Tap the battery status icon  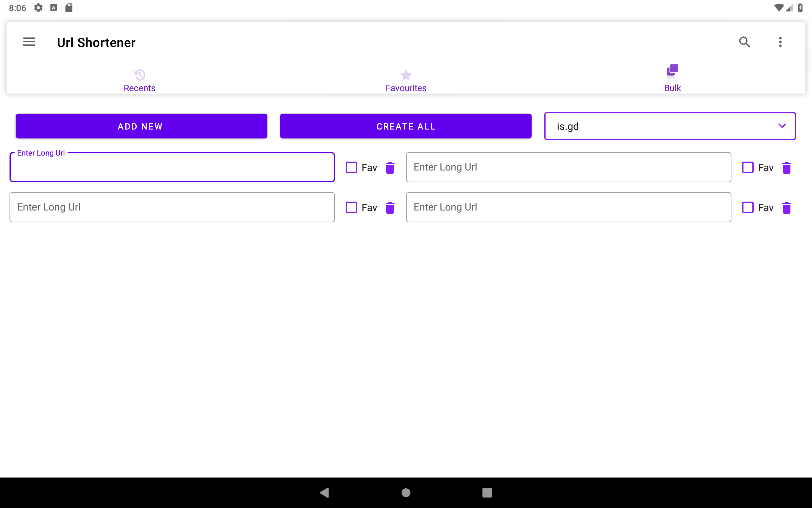tap(800, 8)
